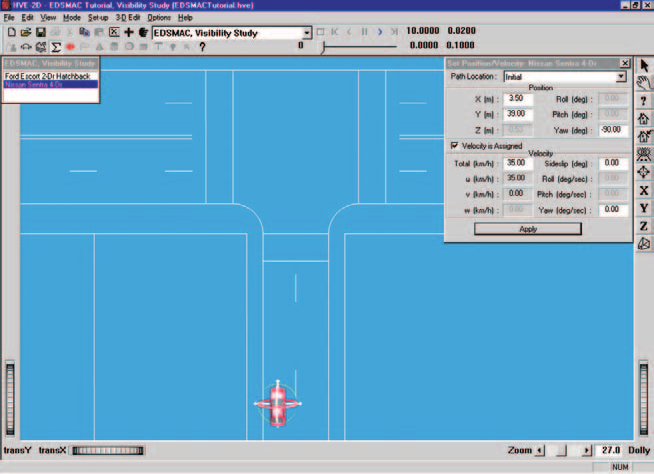The image size is (654, 474).
Task: Click the Zoom right arrow stepper
Action: (586, 451)
